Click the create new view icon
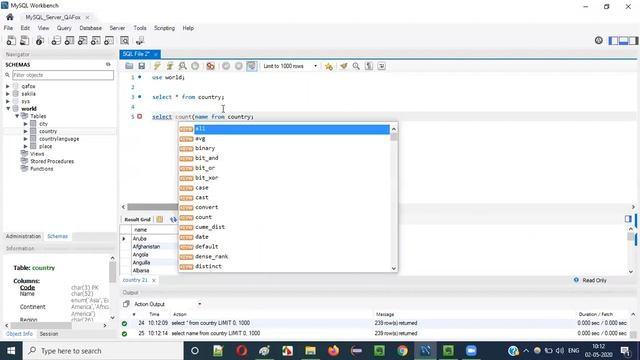640x360 pixels. pos(82,40)
